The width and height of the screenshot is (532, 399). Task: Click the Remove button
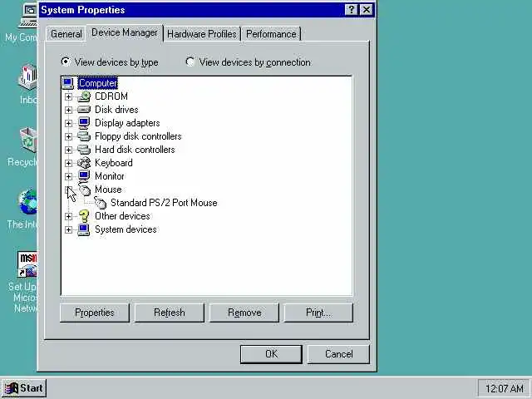[x=244, y=313]
